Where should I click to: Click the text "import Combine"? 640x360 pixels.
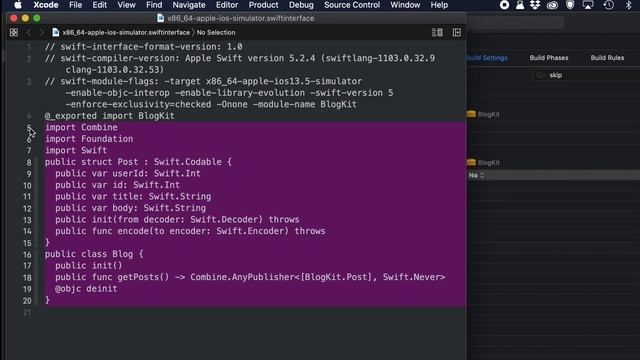coord(81,127)
